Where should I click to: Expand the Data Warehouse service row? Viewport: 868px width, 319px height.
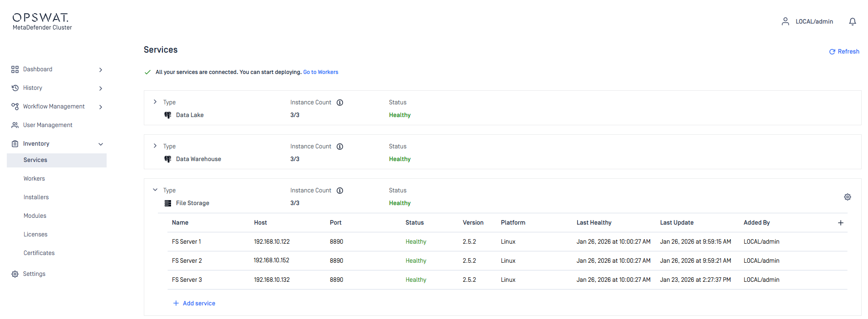click(x=155, y=146)
